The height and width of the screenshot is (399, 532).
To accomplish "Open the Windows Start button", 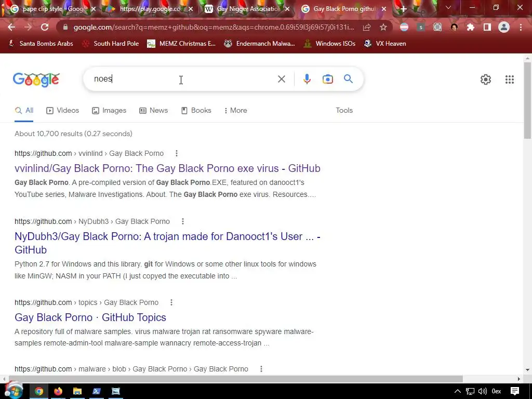I will pyautogui.click(x=14, y=391).
